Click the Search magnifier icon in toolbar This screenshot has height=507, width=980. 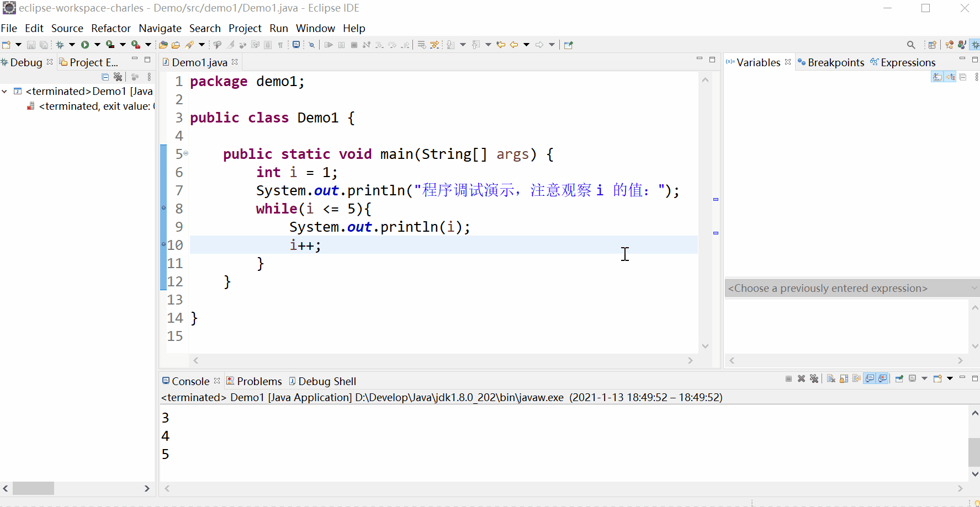(911, 45)
